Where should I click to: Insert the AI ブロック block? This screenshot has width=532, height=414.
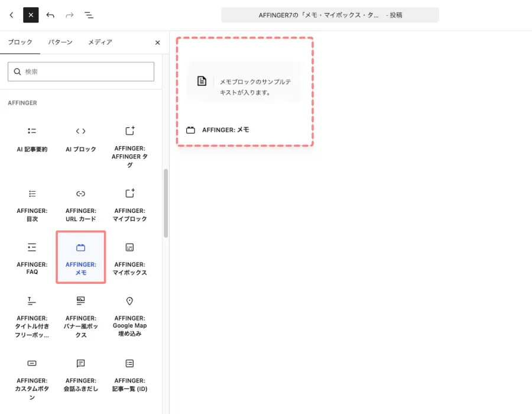tap(81, 140)
